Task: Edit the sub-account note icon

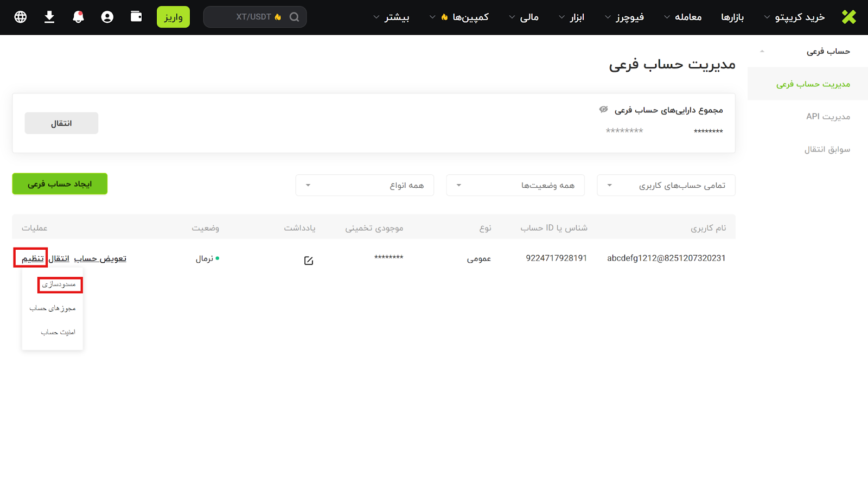Action: pyautogui.click(x=309, y=261)
